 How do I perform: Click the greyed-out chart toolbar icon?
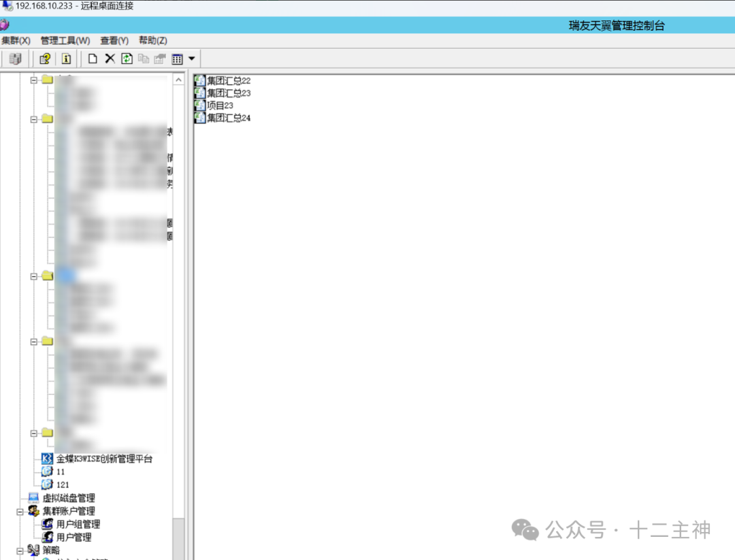(x=161, y=59)
